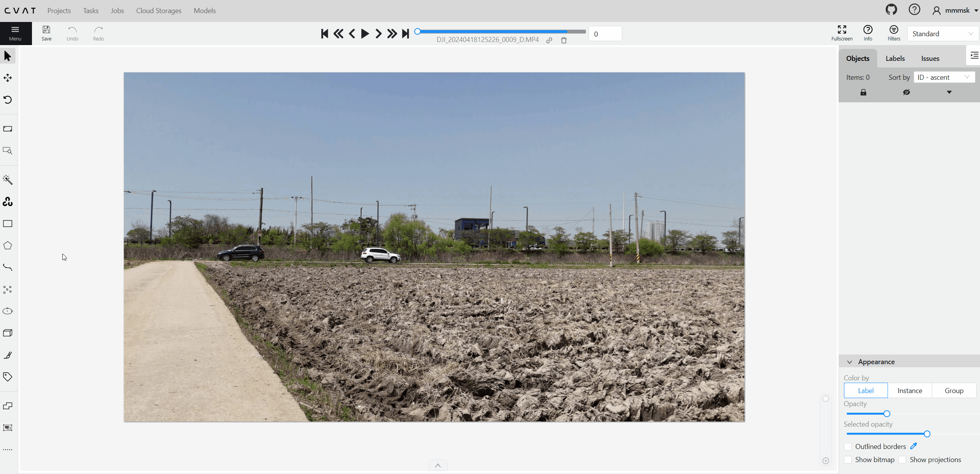The width and height of the screenshot is (980, 474).
Task: Select the brush mask tool
Action: 8,355
